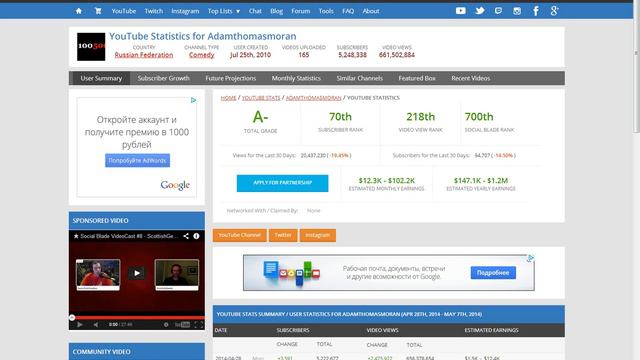This screenshot has height=360, width=640.
Task: Open the FAQ menu item
Action: [x=348, y=11]
